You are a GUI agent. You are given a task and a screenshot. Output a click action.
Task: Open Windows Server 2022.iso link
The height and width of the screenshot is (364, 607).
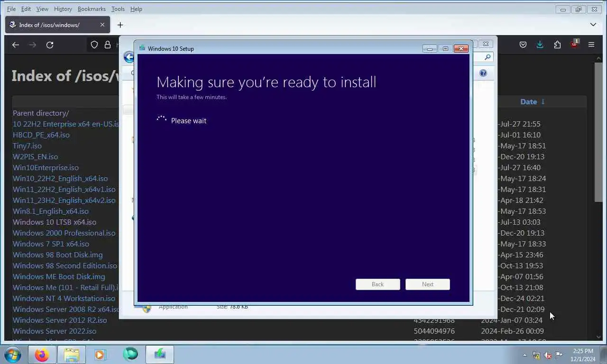pos(55,331)
